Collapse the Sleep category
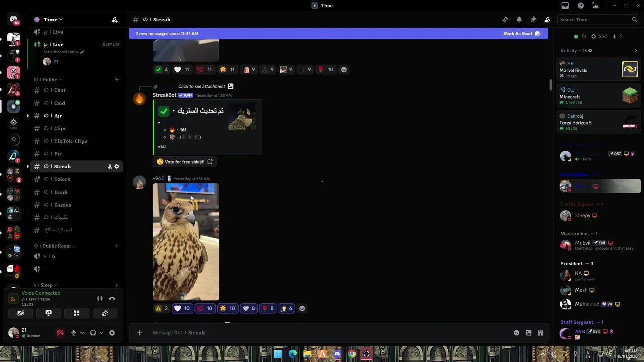Screen dimensions: 644x362 pyautogui.click(x=46, y=285)
